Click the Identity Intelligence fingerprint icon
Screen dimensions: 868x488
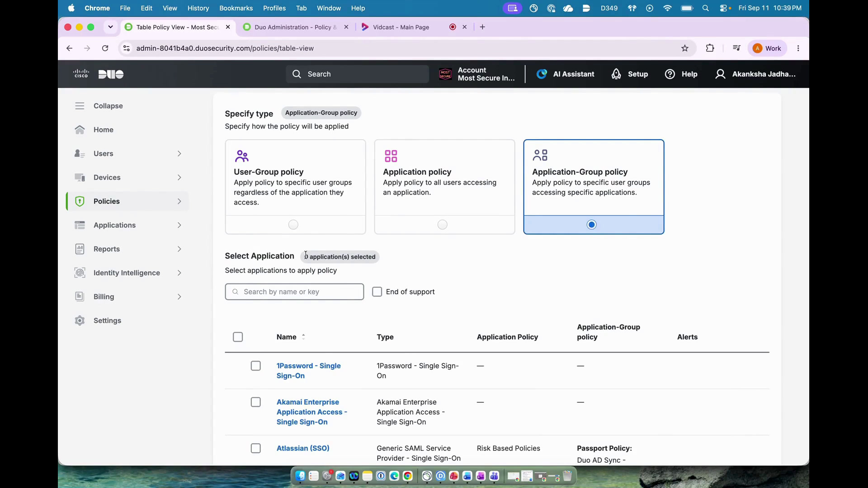(x=80, y=273)
